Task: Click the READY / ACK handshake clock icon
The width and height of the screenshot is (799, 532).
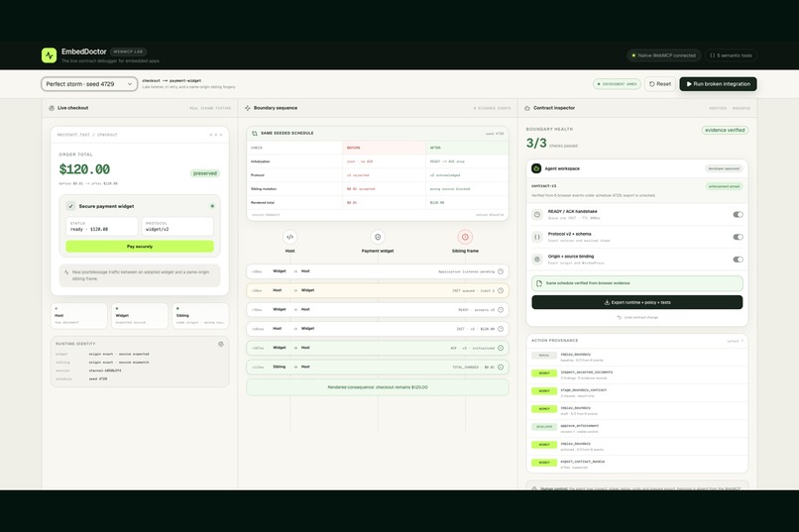Action: (537, 214)
